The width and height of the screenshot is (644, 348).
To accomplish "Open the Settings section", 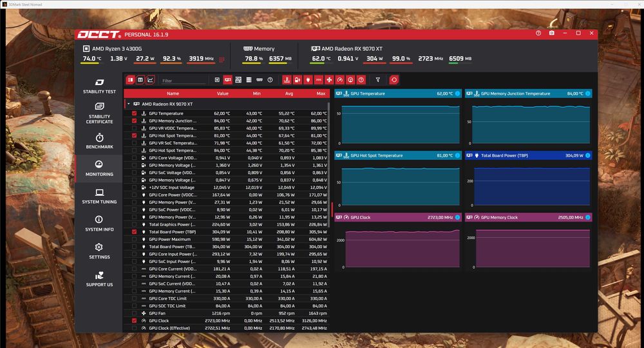I will pyautogui.click(x=99, y=251).
